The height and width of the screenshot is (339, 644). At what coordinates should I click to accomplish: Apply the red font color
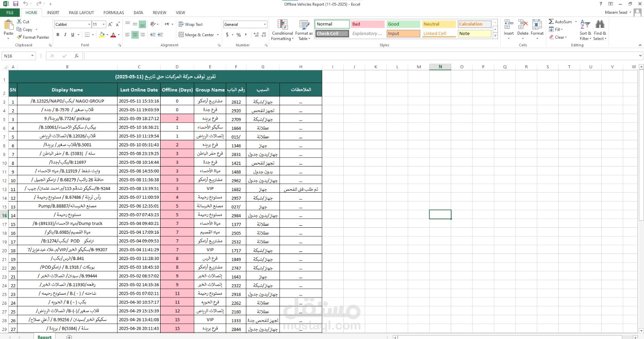[113, 35]
